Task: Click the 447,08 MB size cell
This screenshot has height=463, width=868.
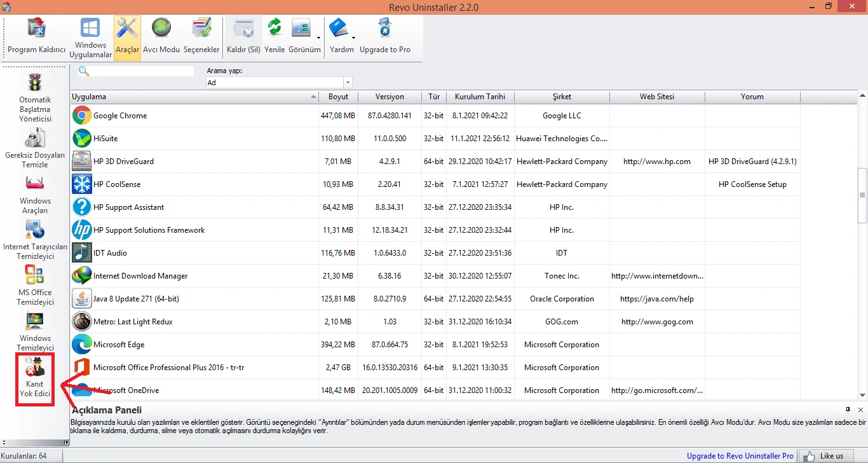Action: point(338,116)
